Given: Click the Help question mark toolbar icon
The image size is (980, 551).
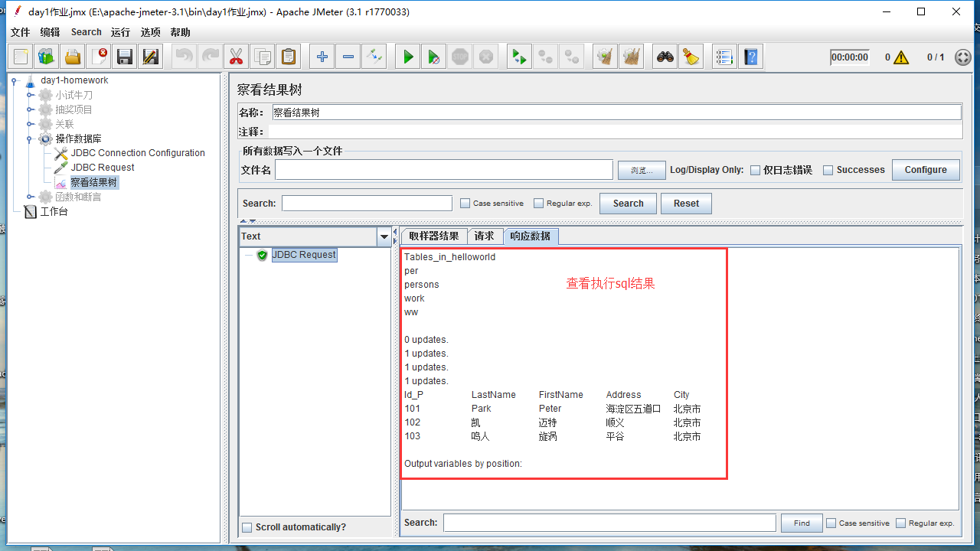Looking at the screenshot, I should coord(751,57).
